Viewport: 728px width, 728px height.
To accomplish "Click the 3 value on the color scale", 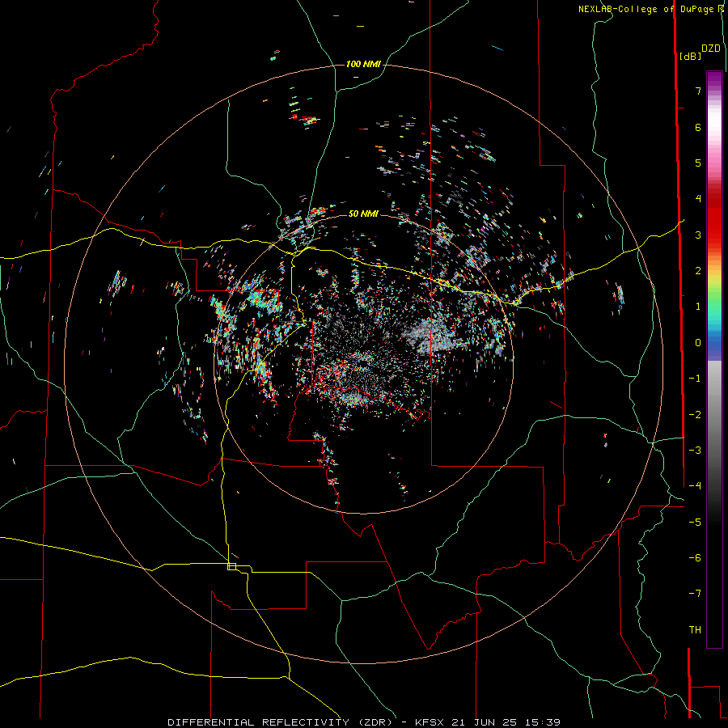I will coord(698,235).
